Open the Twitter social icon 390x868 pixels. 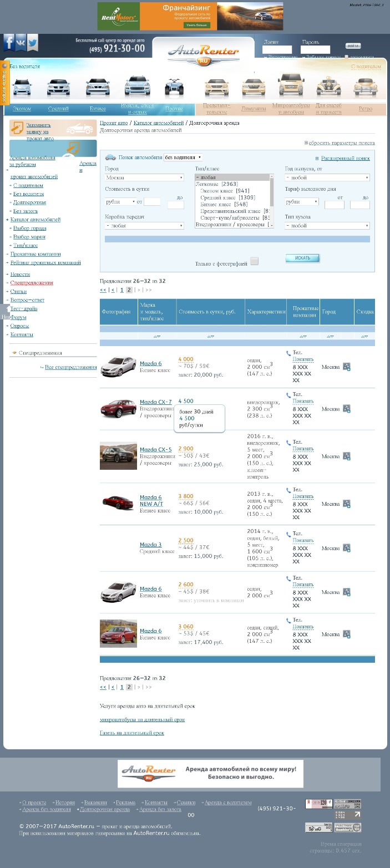coord(32,42)
